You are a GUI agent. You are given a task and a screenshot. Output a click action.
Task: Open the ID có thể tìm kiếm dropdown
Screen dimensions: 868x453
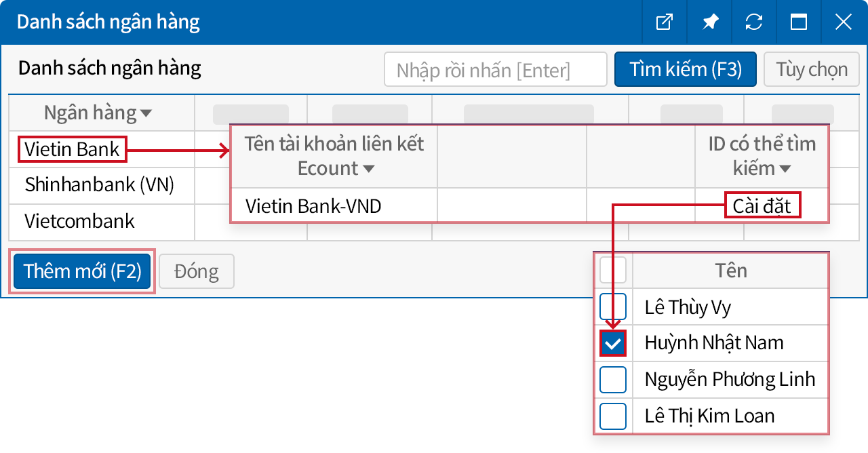point(785,169)
